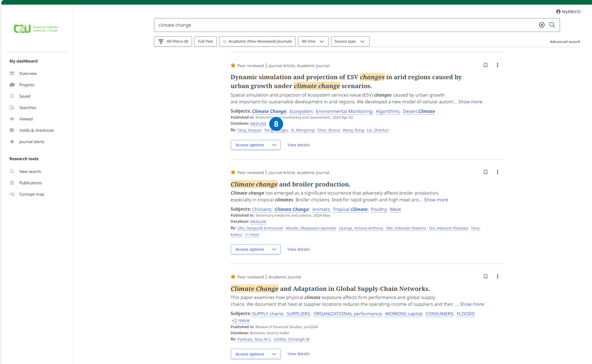Screen dimensions: 592x364
Task: Save the Global Supply-Chain Networks article with bookmark icon
Action: pos(485,276)
